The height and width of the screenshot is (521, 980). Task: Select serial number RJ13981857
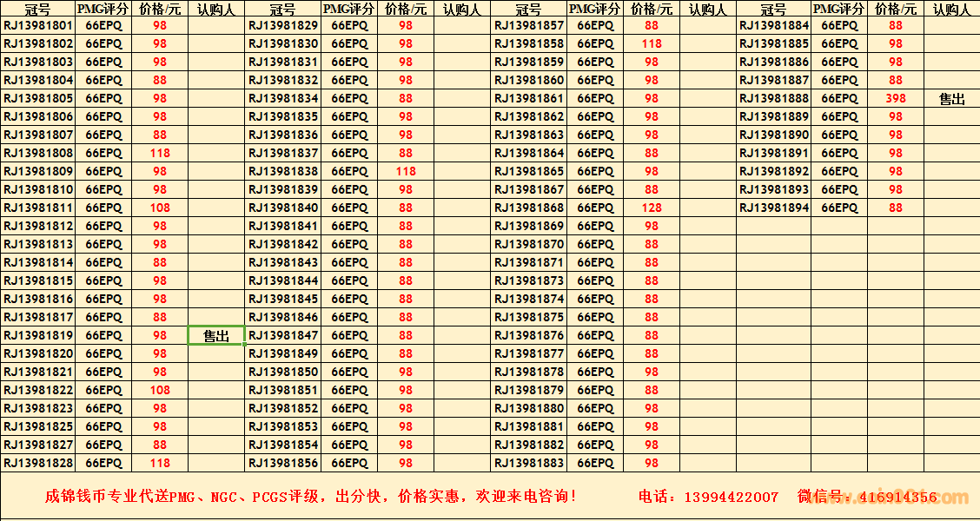529,25
